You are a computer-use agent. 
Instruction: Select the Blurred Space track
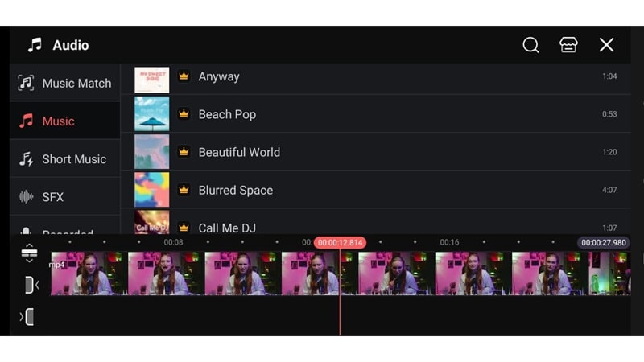tap(376, 190)
